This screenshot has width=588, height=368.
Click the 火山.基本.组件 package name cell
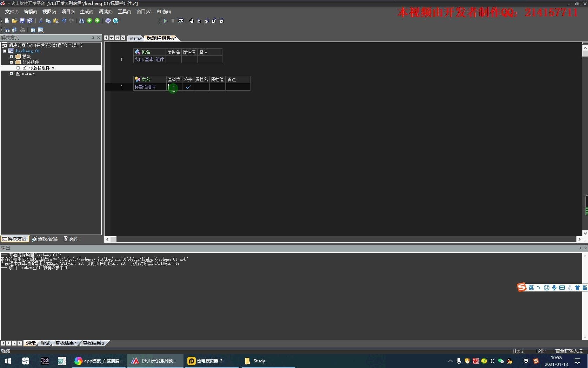(x=149, y=60)
